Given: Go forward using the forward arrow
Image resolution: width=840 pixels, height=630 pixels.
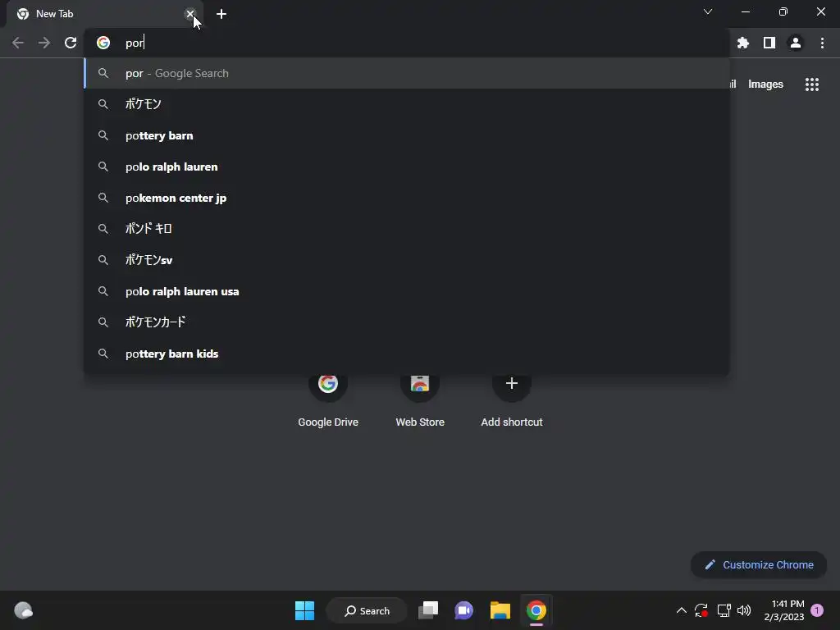Looking at the screenshot, I should click(44, 43).
